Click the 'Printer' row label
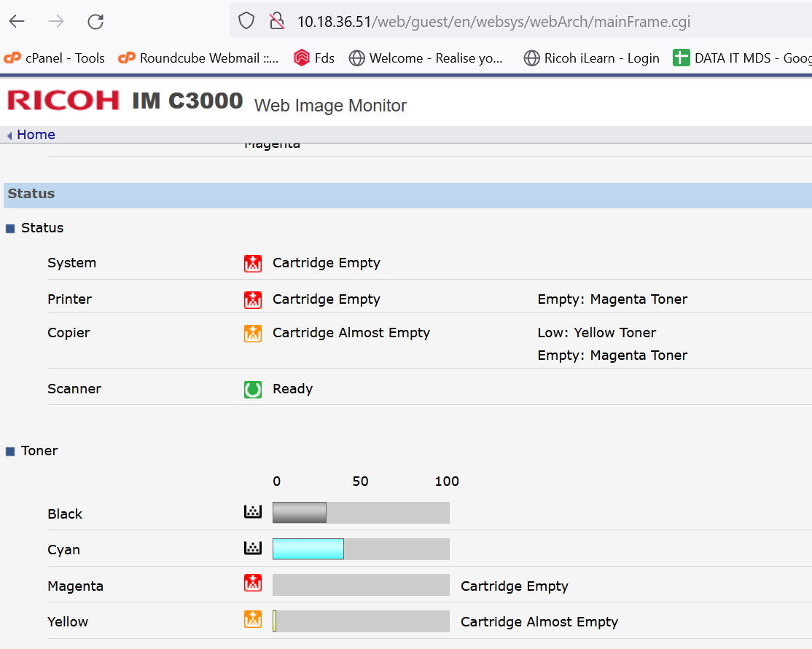 [x=69, y=299]
